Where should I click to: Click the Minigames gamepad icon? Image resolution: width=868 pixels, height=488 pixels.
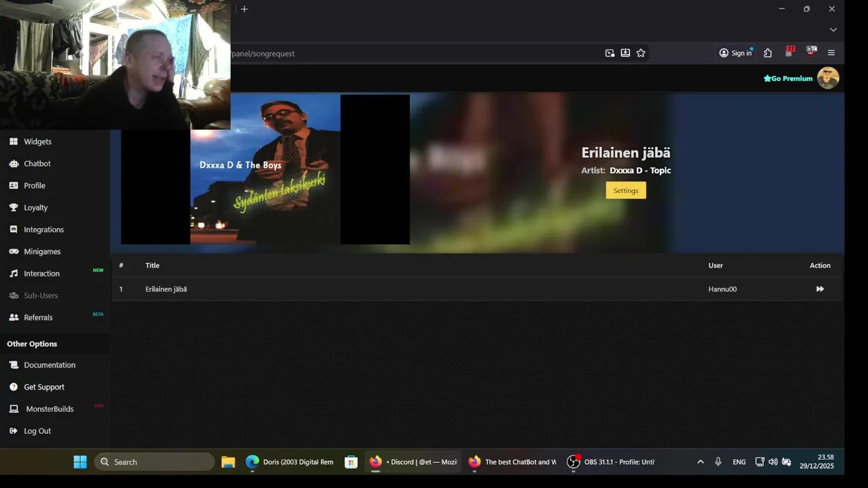14,251
